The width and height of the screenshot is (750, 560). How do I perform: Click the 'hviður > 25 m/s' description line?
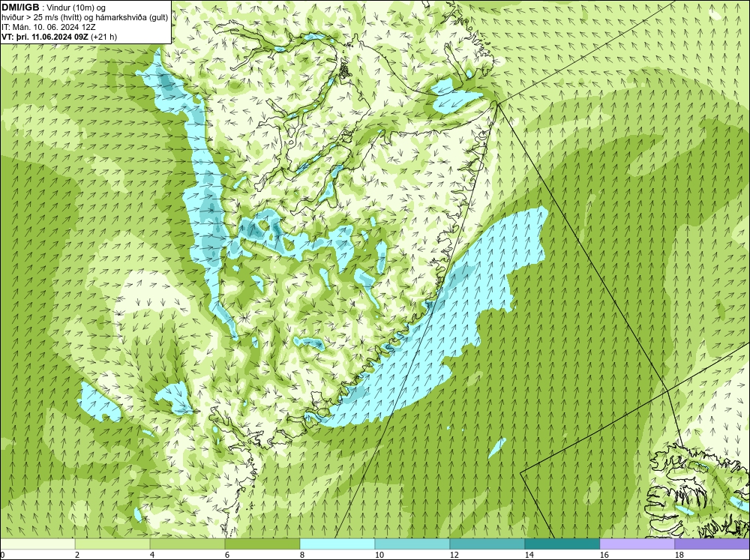click(85, 17)
